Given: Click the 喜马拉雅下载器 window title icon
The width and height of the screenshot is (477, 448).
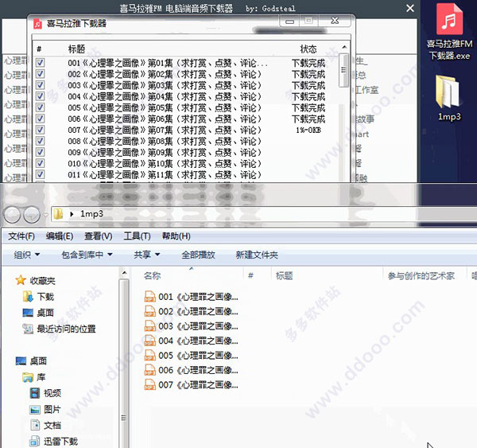Looking at the screenshot, I should (x=37, y=24).
